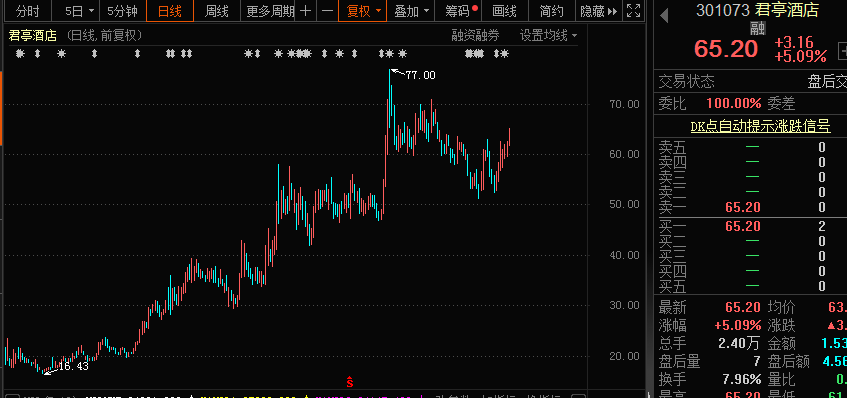The height and width of the screenshot is (398, 847).
Task: Expand the 叠加 overlay dropdown
Action: point(412,11)
